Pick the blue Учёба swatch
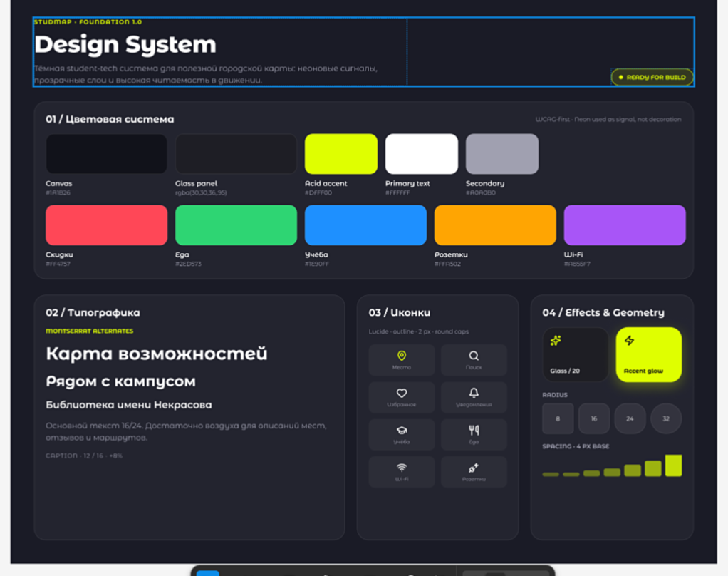The width and height of the screenshot is (728, 576). tap(365, 225)
